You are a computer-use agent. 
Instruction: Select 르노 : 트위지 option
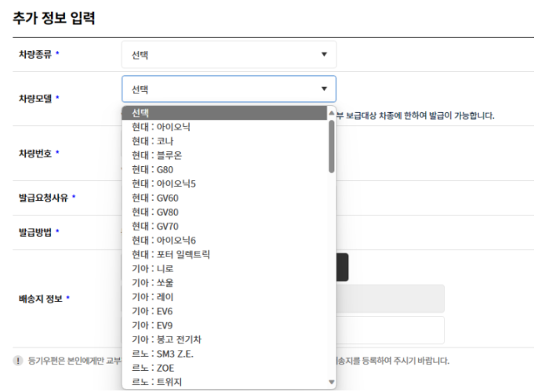pos(224,382)
